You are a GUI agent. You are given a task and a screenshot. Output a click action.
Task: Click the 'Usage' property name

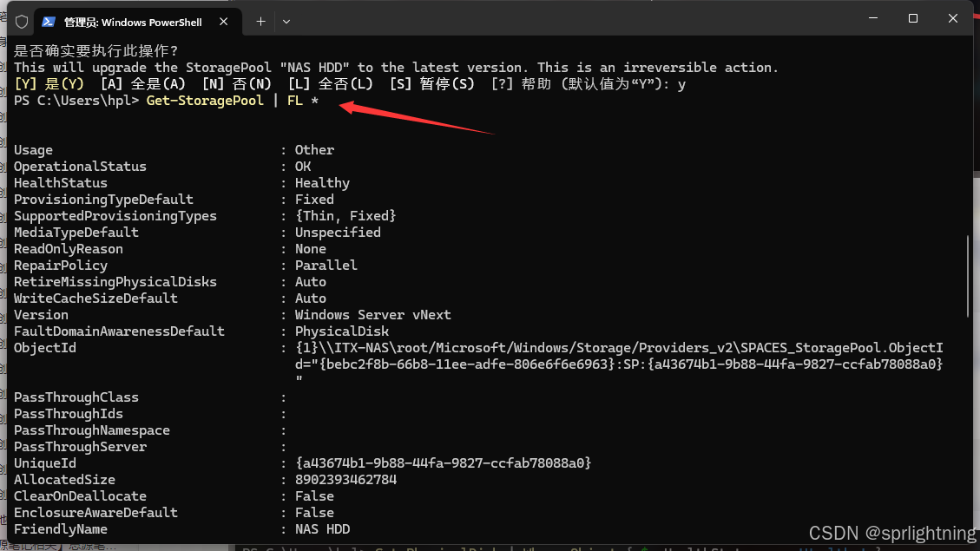33,150
